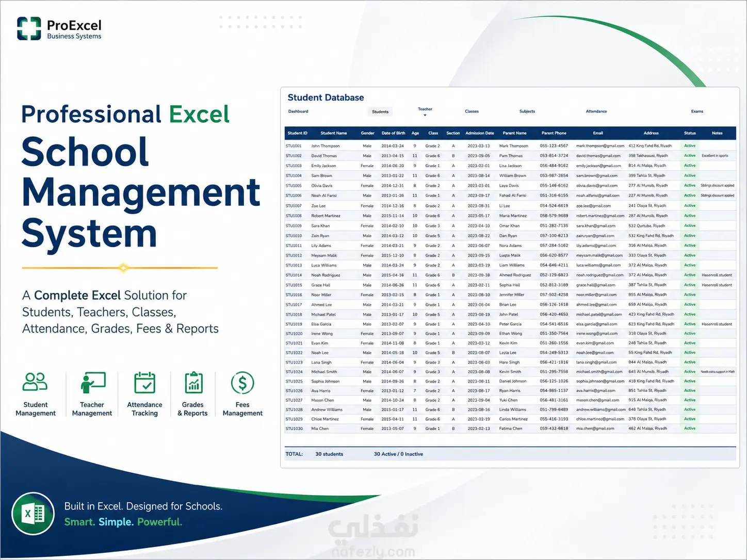Viewport: 747px width, 560px height.
Task: Select the Student Management people icon
Action: (35, 382)
